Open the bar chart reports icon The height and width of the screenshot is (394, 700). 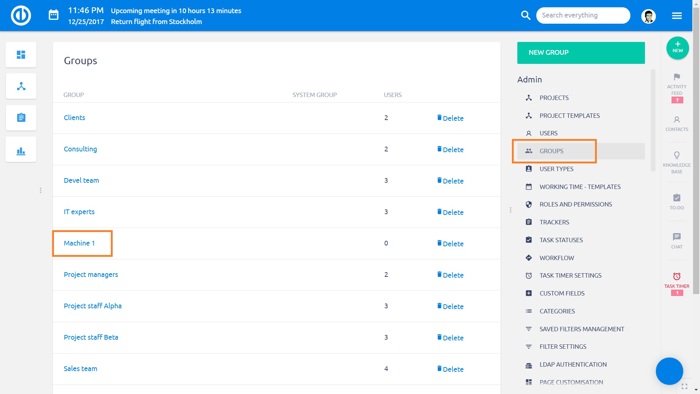(x=21, y=150)
